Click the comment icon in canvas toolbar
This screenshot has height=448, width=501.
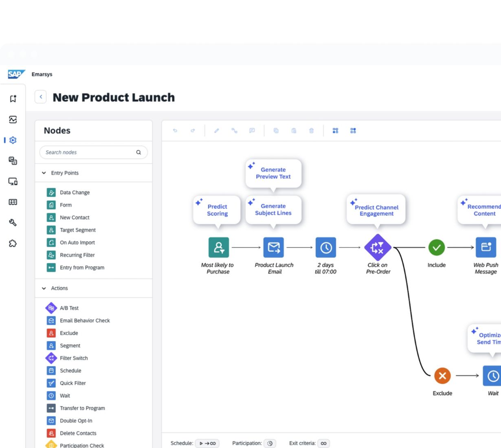pos(252,131)
